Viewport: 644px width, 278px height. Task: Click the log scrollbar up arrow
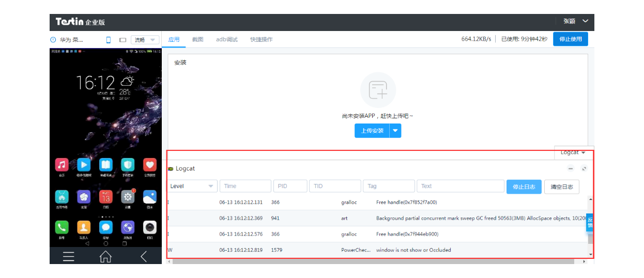591,199
